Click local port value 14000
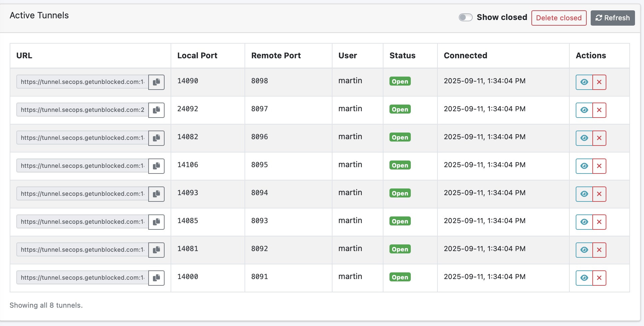The width and height of the screenshot is (644, 326). (188, 277)
